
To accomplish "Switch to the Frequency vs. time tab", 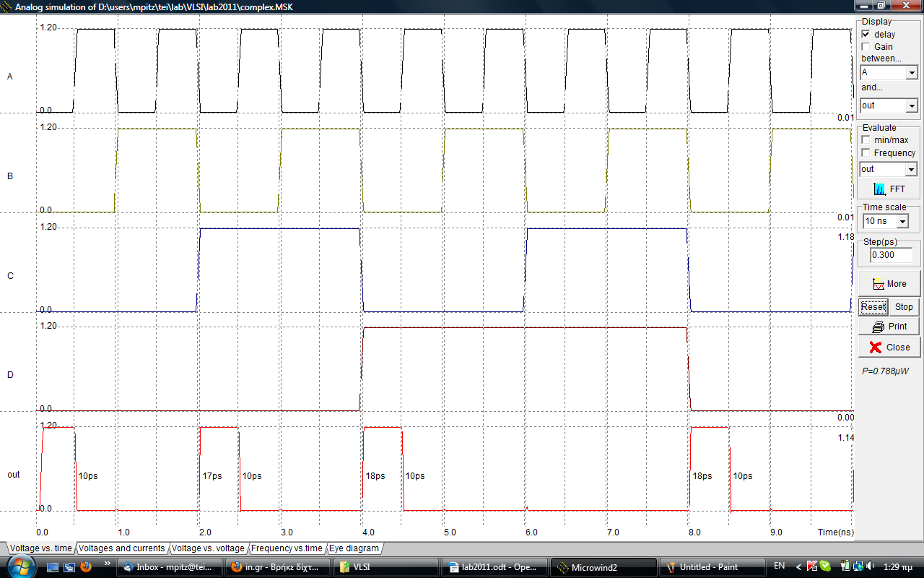I will [x=287, y=548].
